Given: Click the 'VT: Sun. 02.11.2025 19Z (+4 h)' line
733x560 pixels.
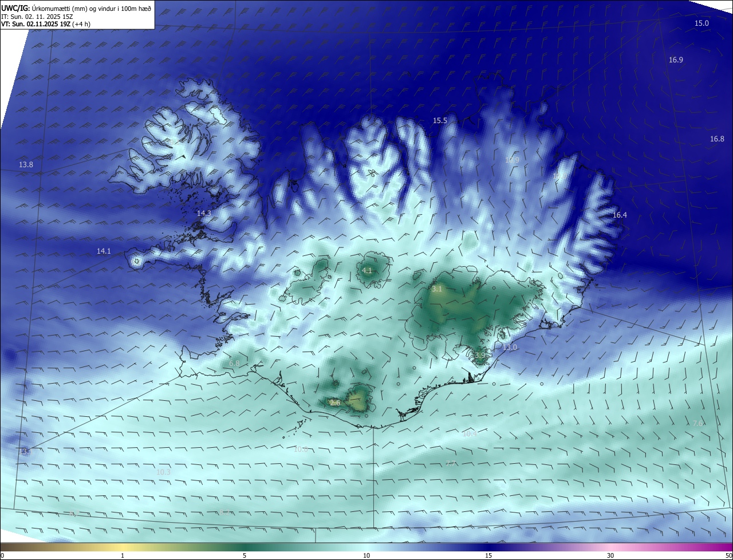Looking at the screenshot, I should coord(46,24).
